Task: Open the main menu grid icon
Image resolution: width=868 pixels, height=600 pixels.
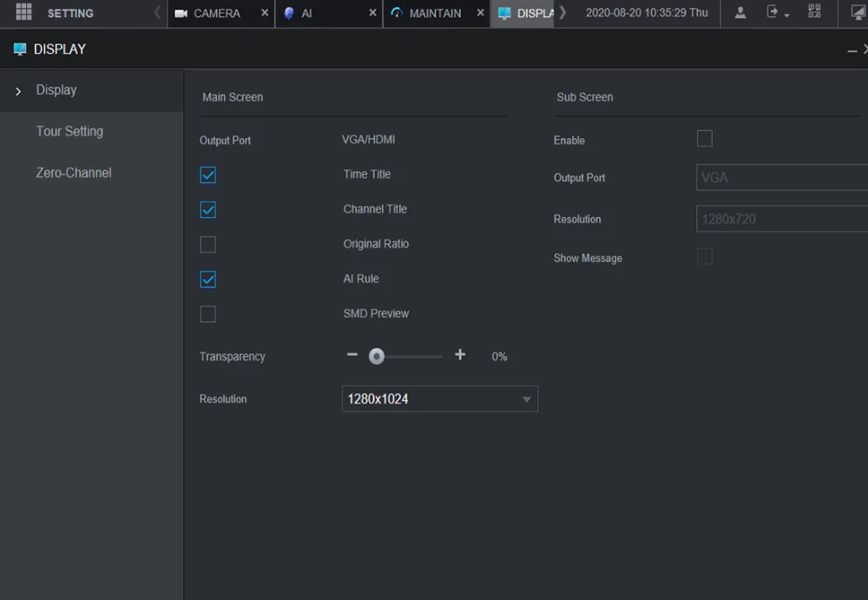Action: pos(23,11)
